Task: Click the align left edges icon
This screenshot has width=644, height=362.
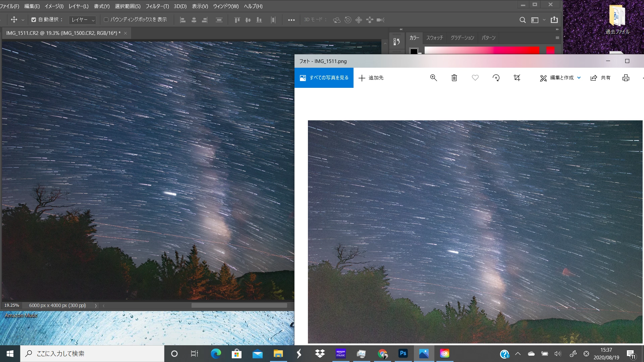Action: (x=183, y=20)
